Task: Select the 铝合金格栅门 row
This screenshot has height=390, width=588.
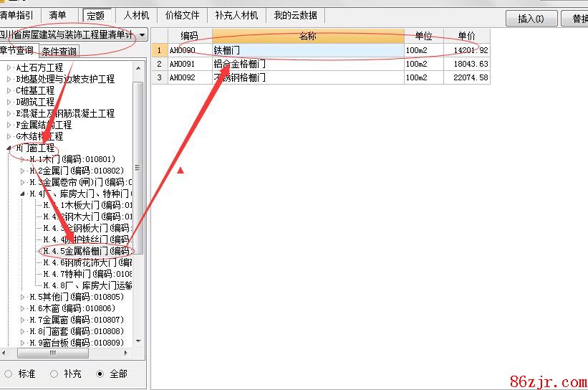Action: coord(308,64)
